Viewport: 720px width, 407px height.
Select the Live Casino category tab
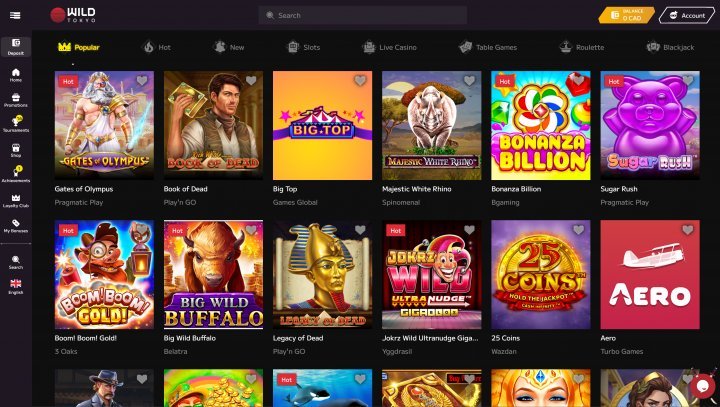[389, 47]
